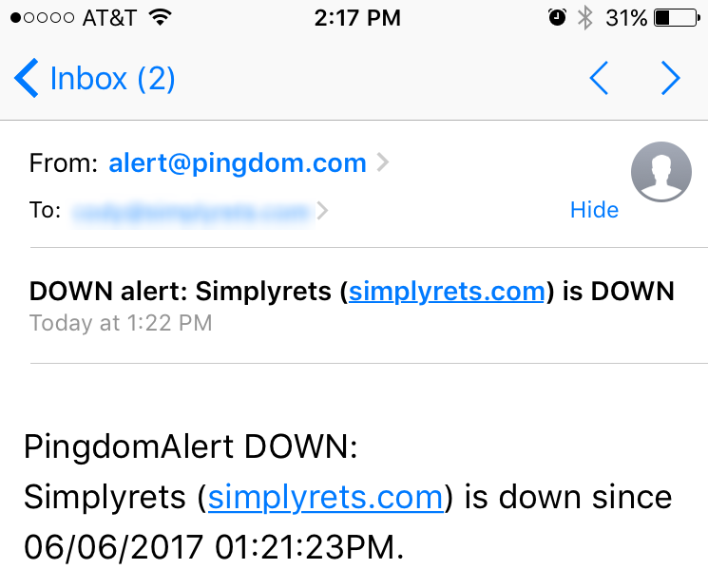Go to the previous message arrow

pyautogui.click(x=599, y=79)
